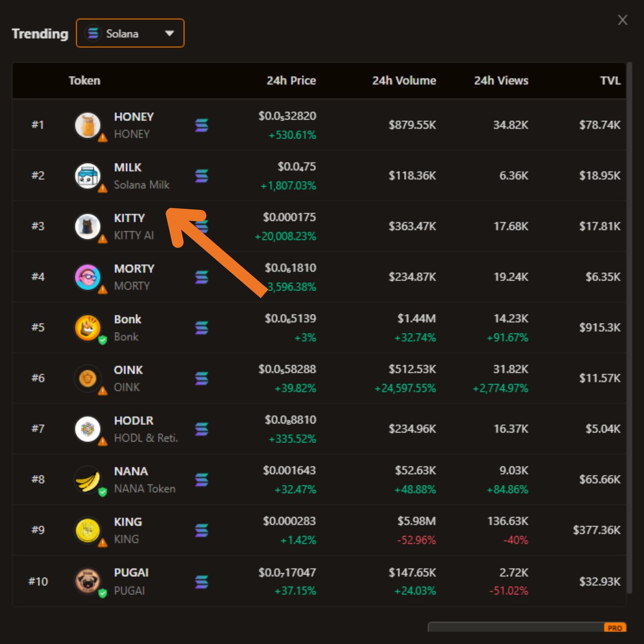Screen dimensions: 644x644
Task: Click the HONEY token logo
Action: click(x=87, y=125)
